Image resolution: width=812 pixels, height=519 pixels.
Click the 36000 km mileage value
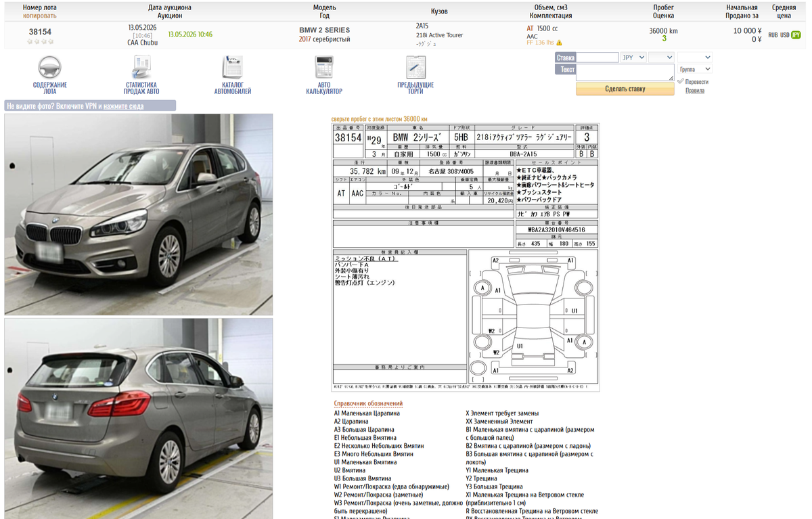coord(663,30)
